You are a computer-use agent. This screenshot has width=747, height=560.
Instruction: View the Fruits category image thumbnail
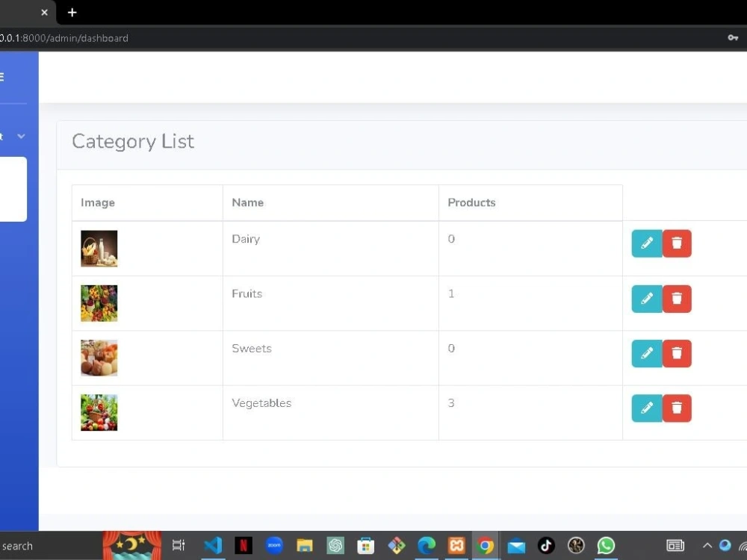click(x=99, y=303)
